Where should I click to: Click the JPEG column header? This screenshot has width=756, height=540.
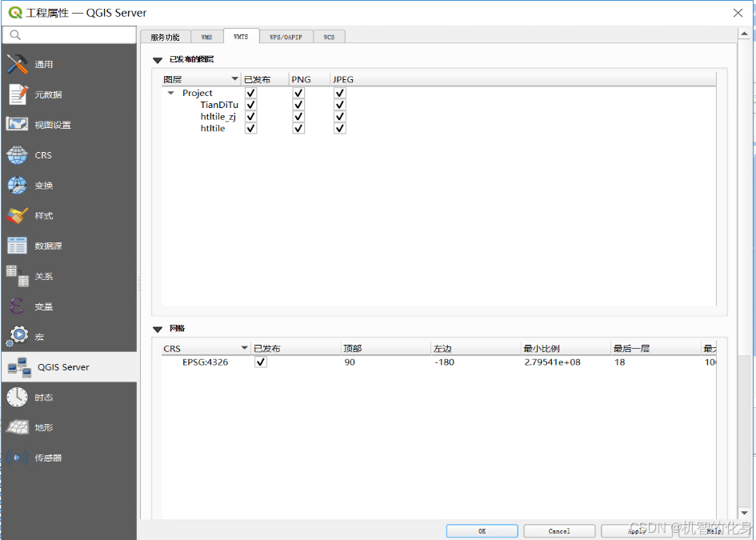click(523, 79)
